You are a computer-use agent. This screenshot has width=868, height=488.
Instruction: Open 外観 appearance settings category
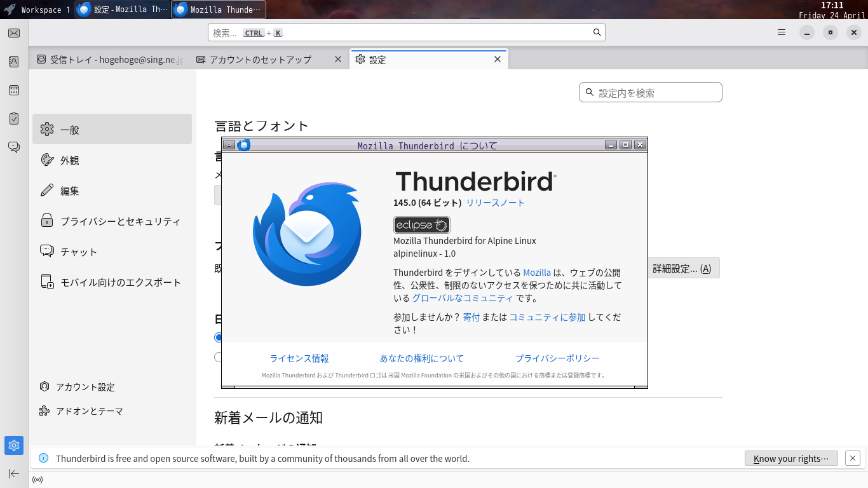(x=112, y=160)
